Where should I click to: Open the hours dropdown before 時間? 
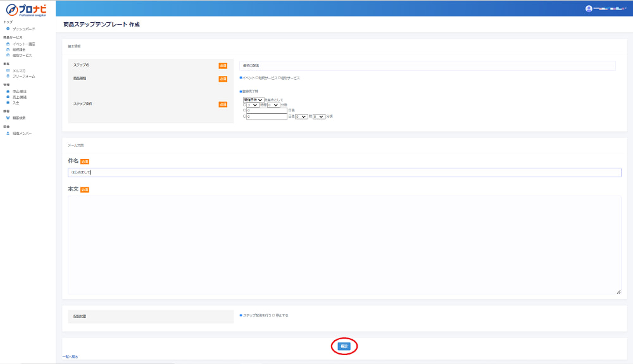pyautogui.click(x=253, y=105)
